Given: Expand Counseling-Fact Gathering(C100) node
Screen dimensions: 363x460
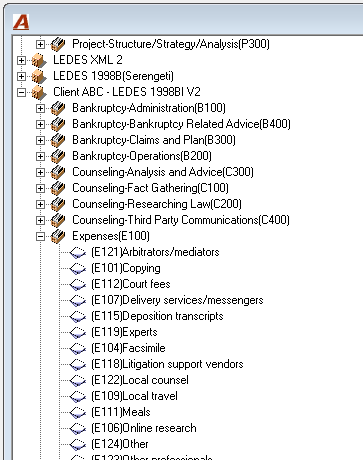Looking at the screenshot, I should coord(40,188).
